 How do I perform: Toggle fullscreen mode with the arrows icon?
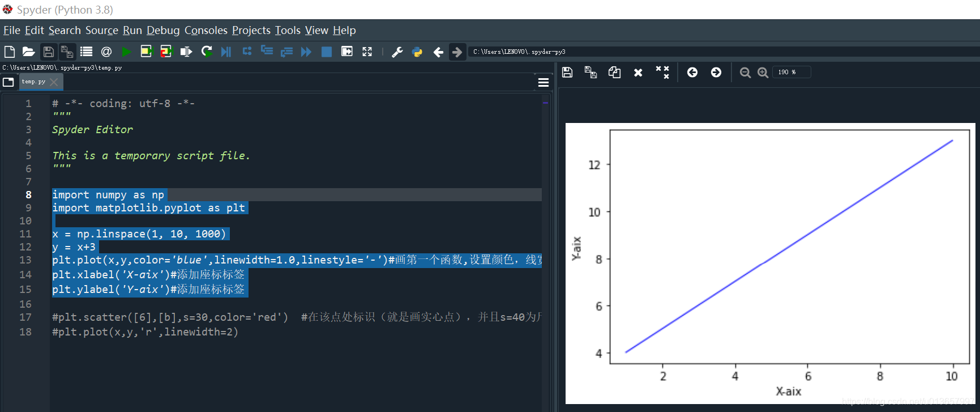coord(367,52)
